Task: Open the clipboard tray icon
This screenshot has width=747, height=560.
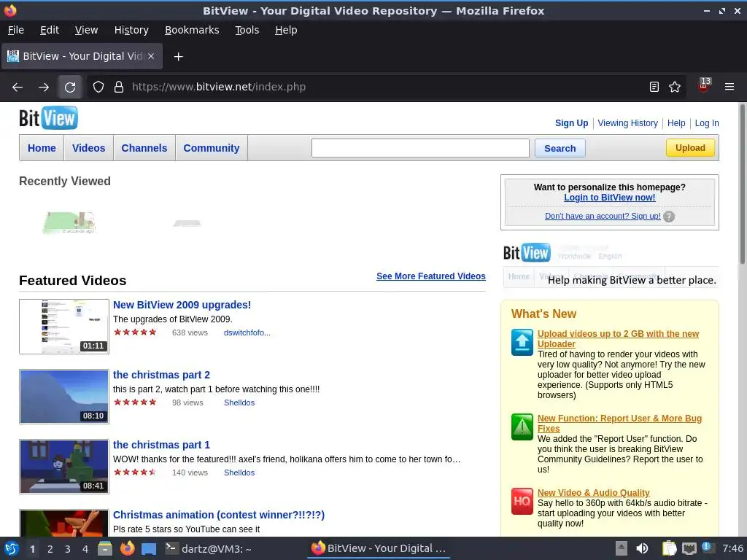Action: click(x=670, y=548)
